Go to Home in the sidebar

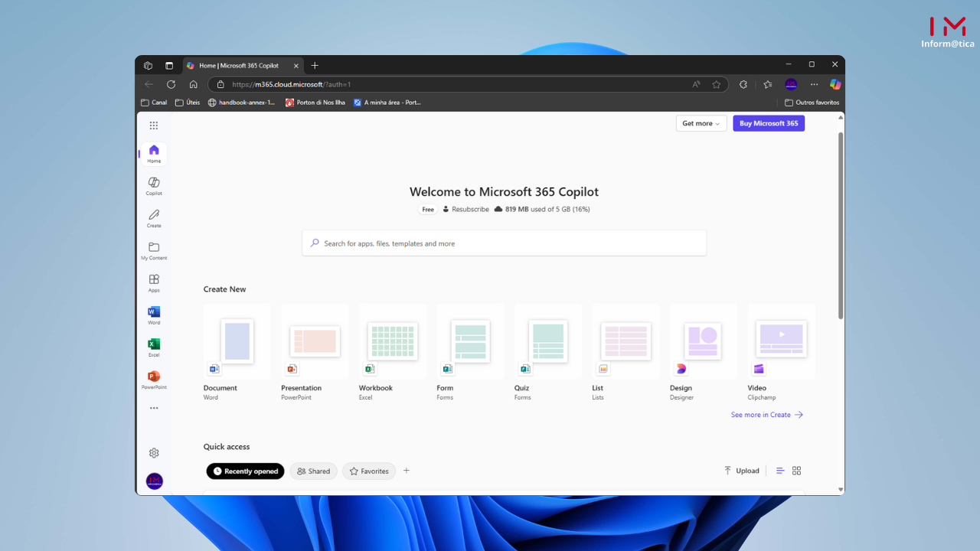(154, 154)
